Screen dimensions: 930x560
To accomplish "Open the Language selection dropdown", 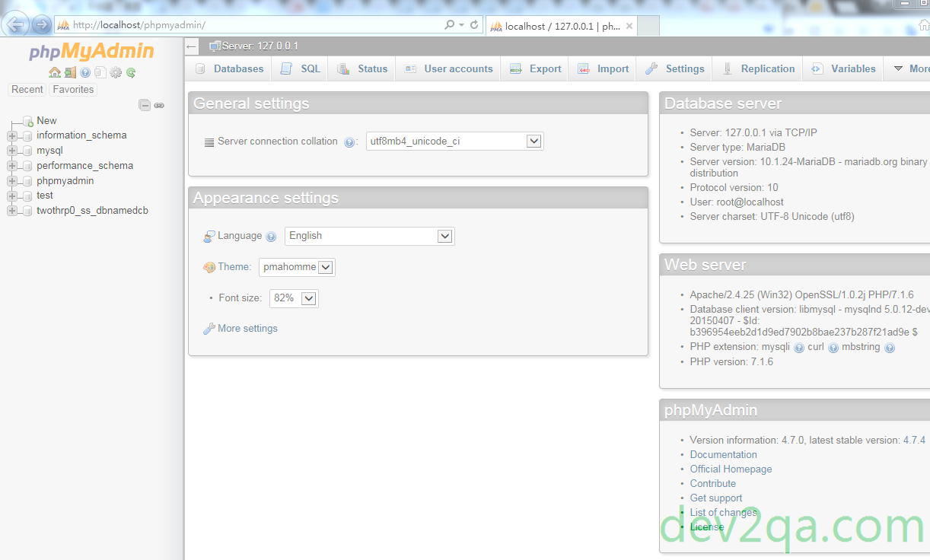I will click(369, 236).
